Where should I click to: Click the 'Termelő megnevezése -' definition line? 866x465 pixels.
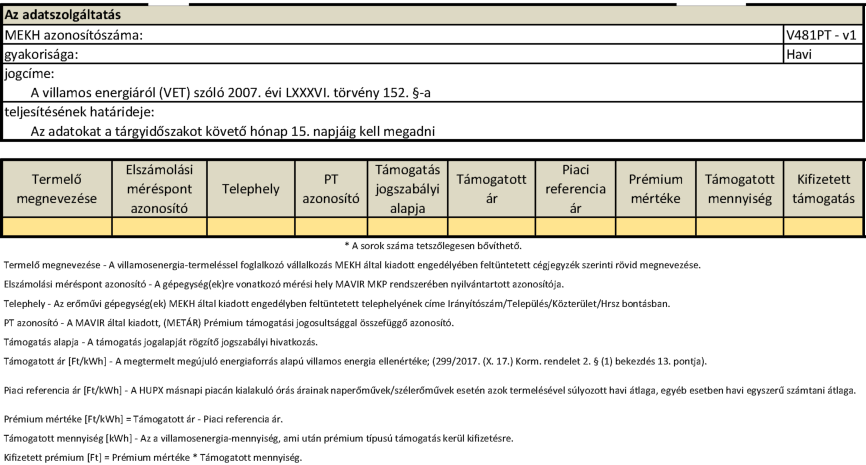352,265
